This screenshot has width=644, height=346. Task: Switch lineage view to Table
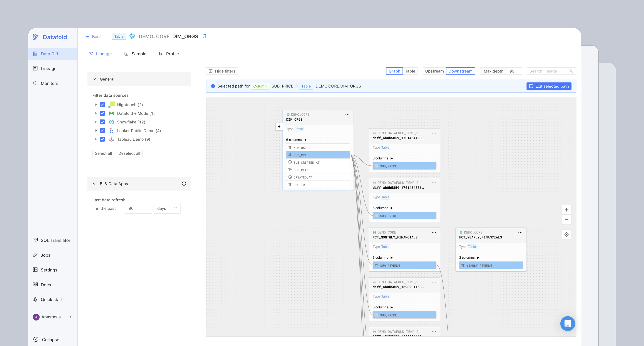(x=410, y=71)
